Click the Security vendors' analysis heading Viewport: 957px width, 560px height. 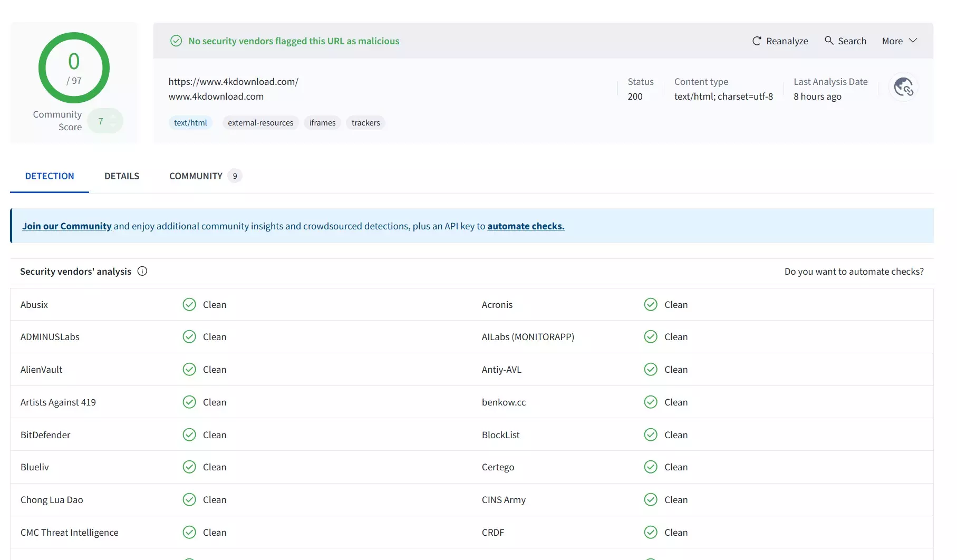(75, 271)
